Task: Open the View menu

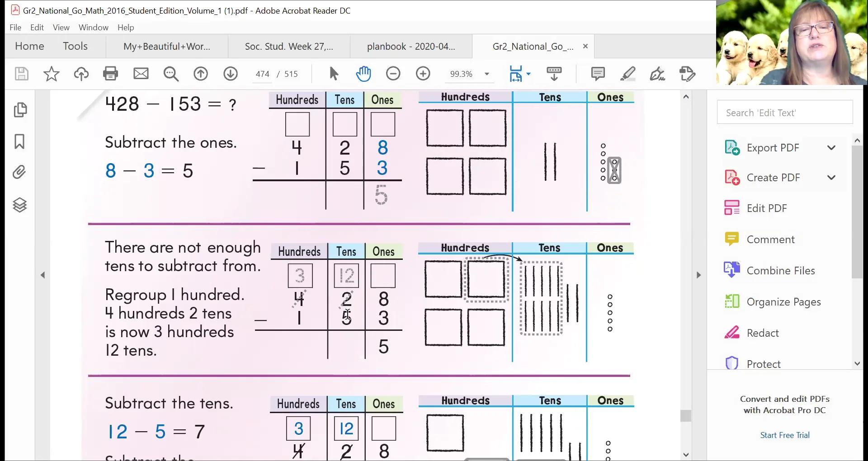Action: coord(61,28)
